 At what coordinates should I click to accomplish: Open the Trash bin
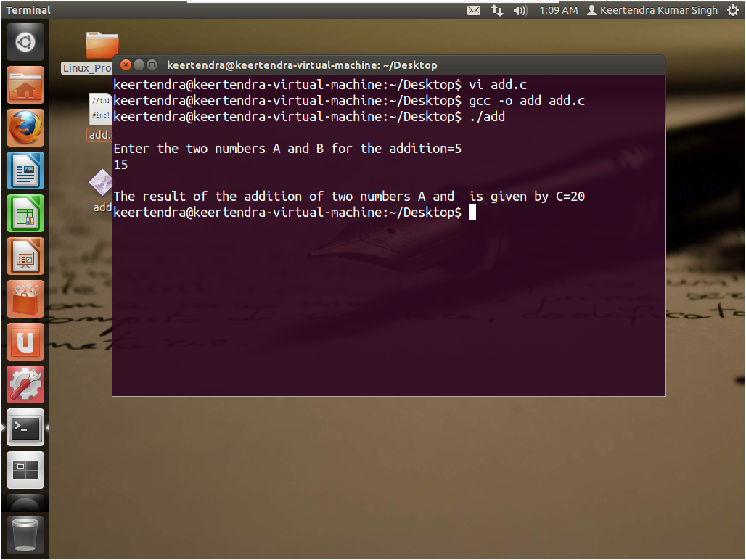pyautogui.click(x=25, y=535)
